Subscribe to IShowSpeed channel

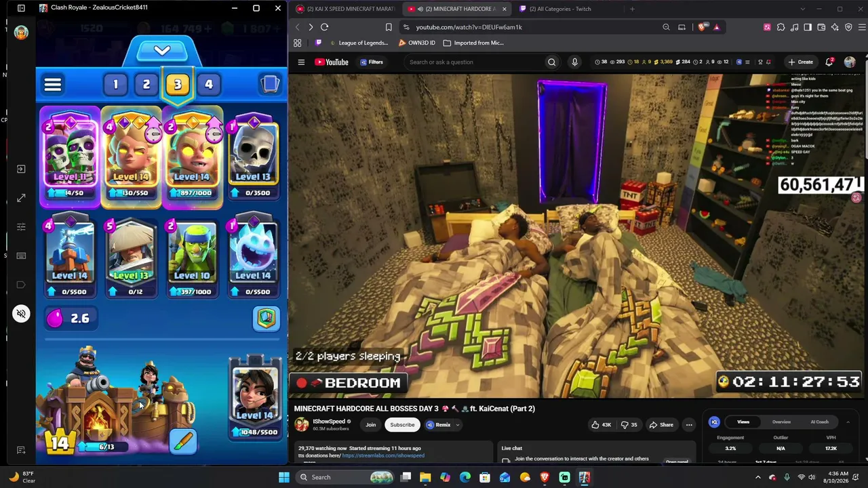click(x=402, y=425)
